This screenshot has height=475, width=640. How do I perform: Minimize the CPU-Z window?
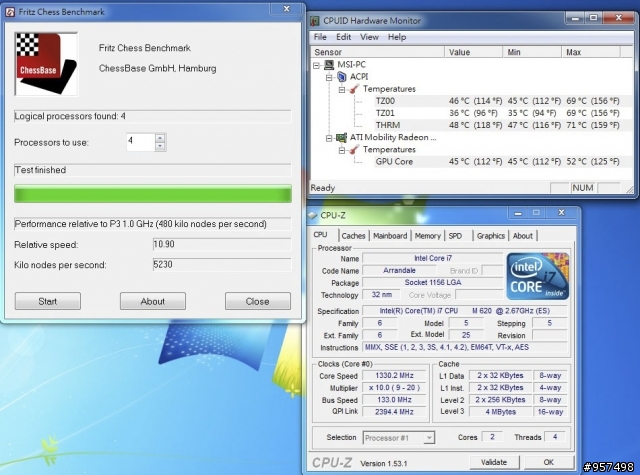pos(518,213)
